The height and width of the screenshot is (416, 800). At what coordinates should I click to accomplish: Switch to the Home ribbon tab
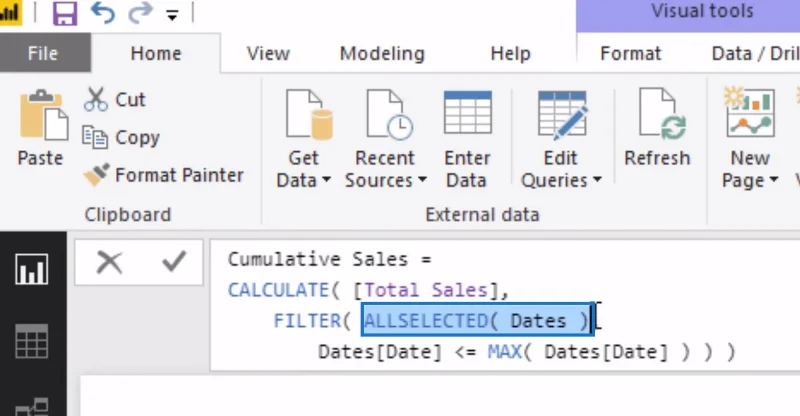pyautogui.click(x=156, y=53)
